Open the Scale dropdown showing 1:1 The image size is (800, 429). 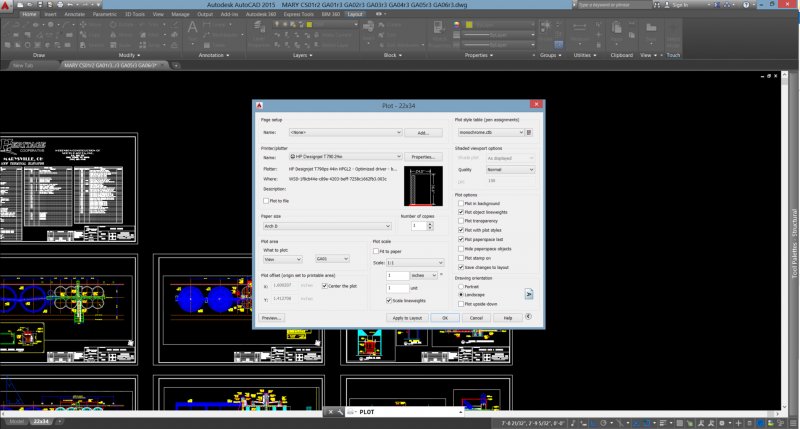415,263
